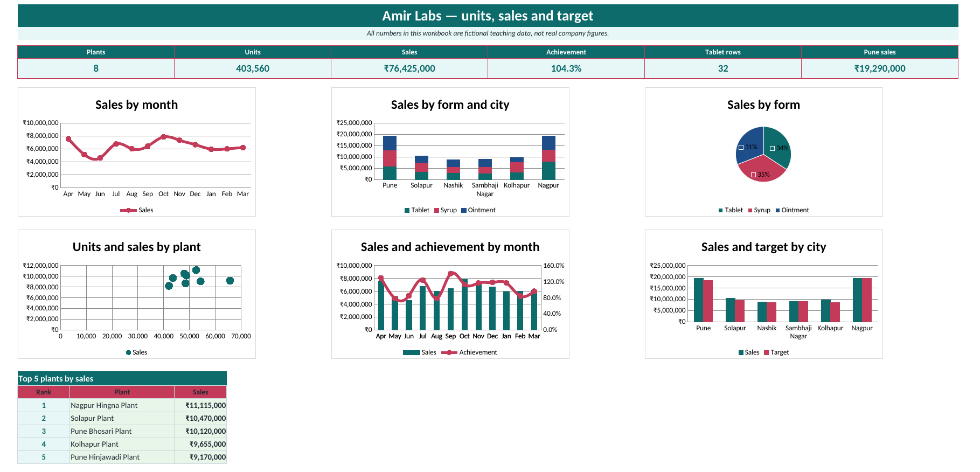
Task: Select the 31% Ointment pie slice
Action: (749, 144)
